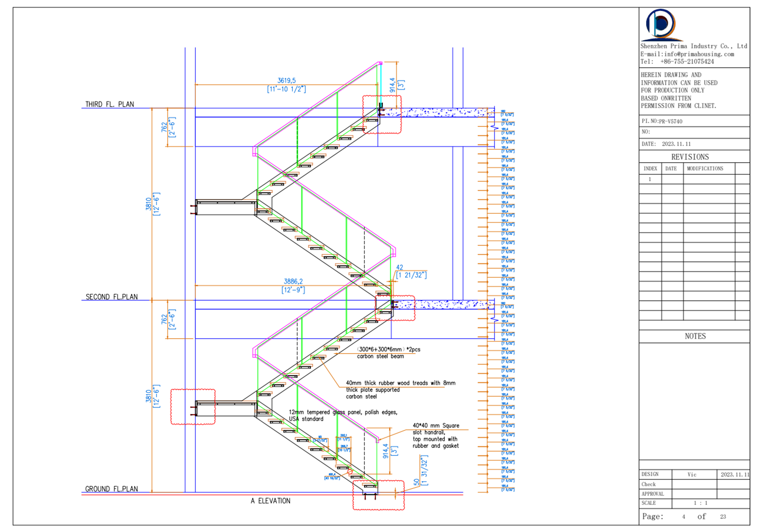Click the Check label
Viewport: 758px width, 532px height.
coord(648,484)
